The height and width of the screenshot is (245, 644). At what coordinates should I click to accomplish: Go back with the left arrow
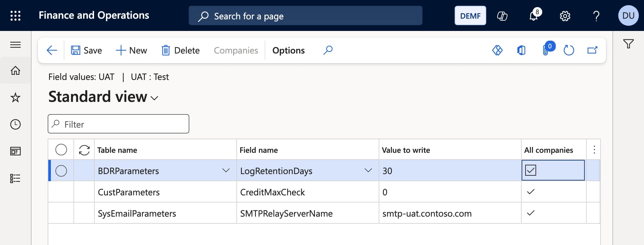[52, 50]
